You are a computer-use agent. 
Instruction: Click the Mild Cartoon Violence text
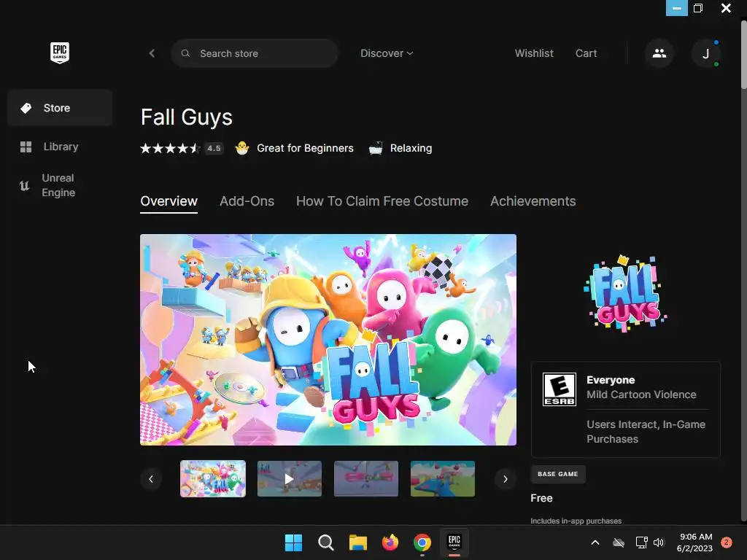641,394
